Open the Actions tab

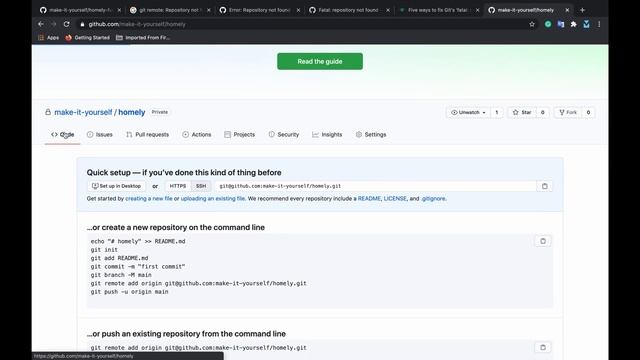click(197, 134)
